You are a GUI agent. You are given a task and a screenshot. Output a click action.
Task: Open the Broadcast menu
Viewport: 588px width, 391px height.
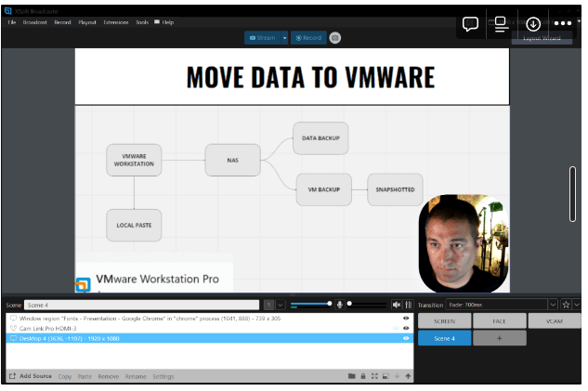tap(35, 22)
